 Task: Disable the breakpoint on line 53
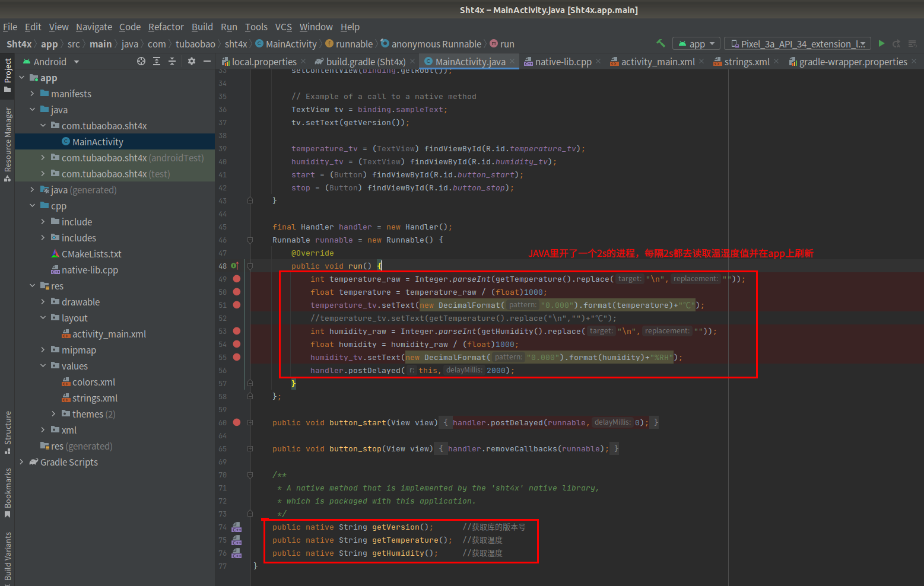237,331
